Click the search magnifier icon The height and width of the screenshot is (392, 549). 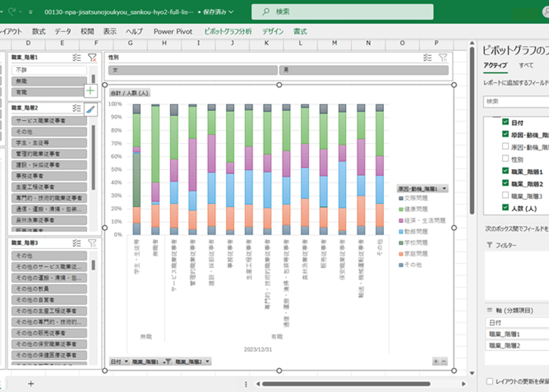pyautogui.click(x=266, y=11)
